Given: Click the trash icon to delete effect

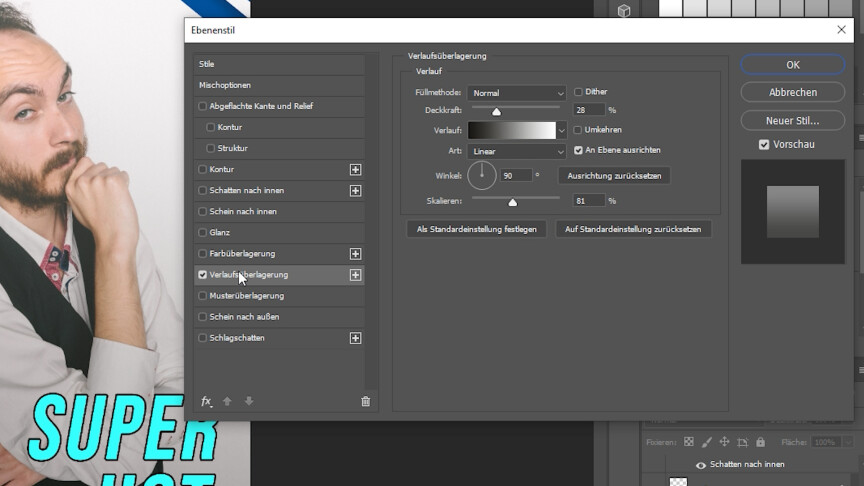Looking at the screenshot, I should [365, 401].
